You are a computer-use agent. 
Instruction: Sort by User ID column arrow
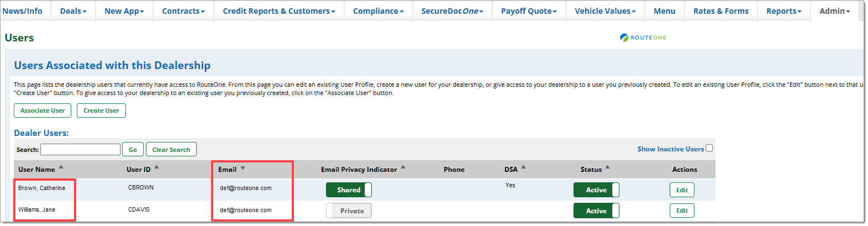pos(157,167)
